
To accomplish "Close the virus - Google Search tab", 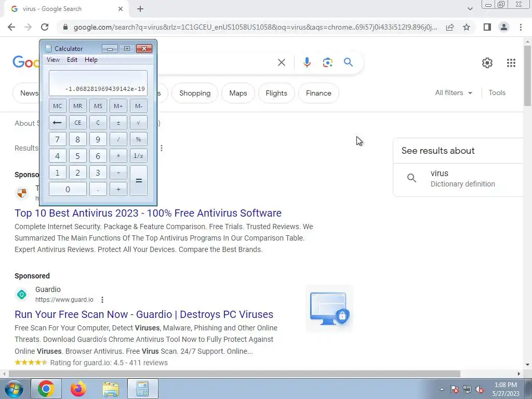I will 121,9.
